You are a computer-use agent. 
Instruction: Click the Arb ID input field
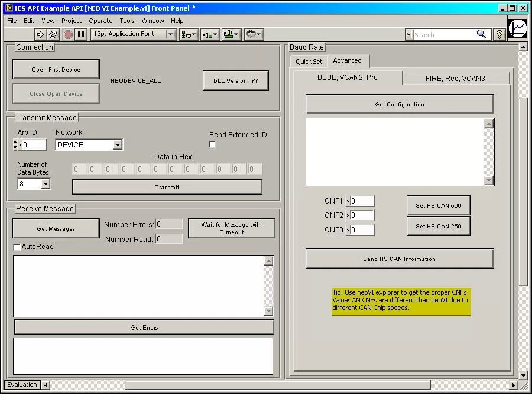tap(34, 145)
